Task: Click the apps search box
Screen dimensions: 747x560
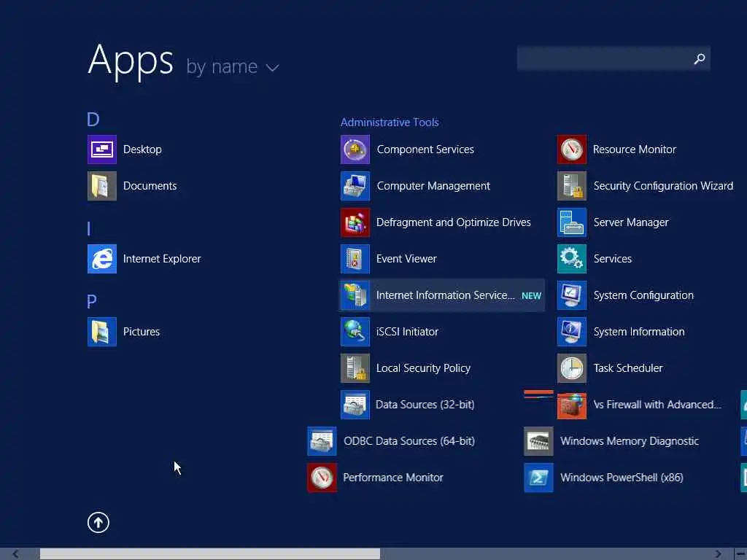Action: (614, 58)
